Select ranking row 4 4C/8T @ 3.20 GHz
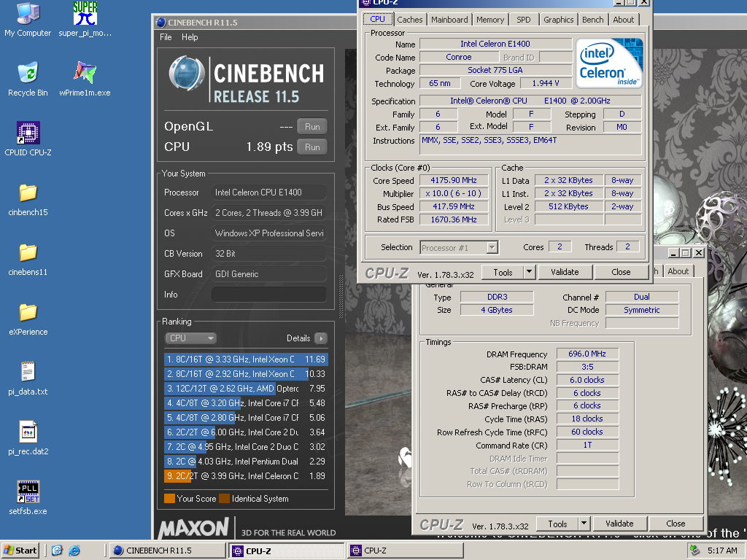Image resolution: width=747 pixels, height=560 pixels. 246,403
